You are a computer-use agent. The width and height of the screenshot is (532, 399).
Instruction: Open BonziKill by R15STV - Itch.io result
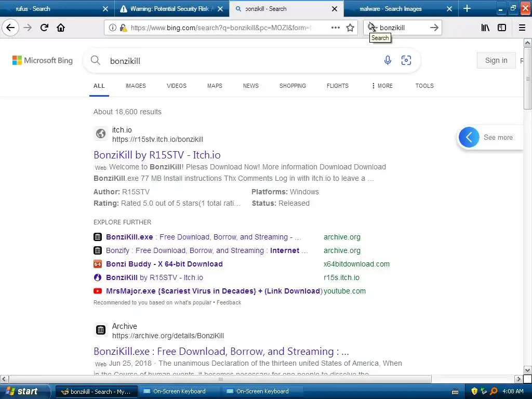pos(157,155)
